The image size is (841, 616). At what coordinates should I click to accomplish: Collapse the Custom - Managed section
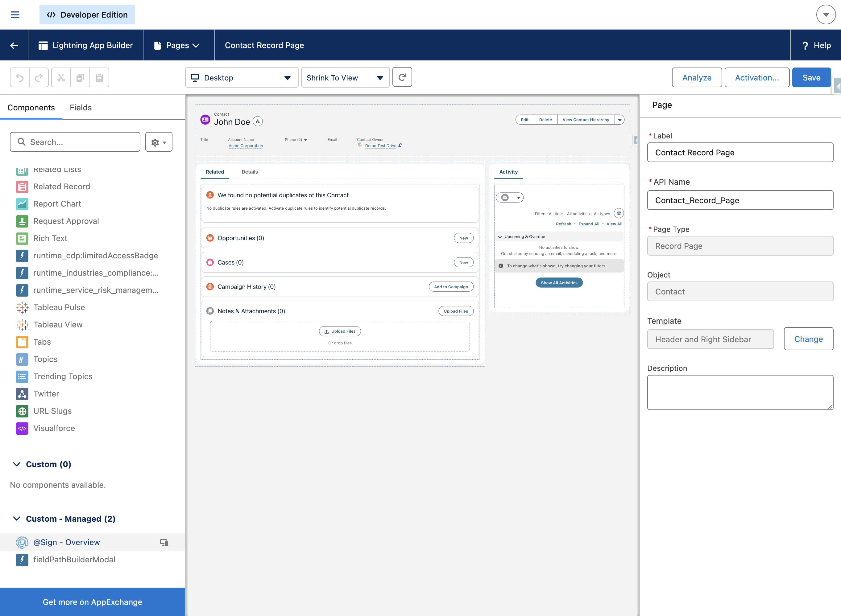(17, 518)
